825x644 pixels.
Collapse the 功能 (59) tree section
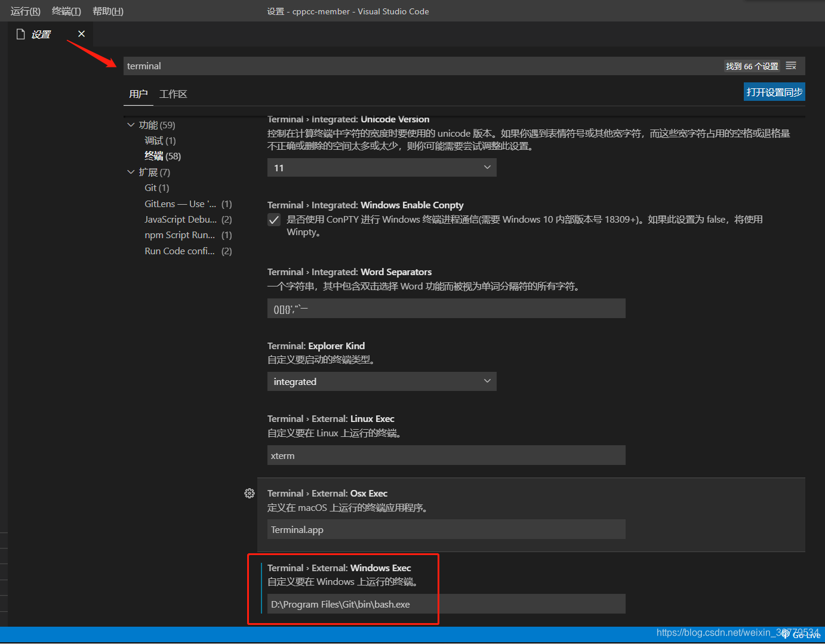131,125
